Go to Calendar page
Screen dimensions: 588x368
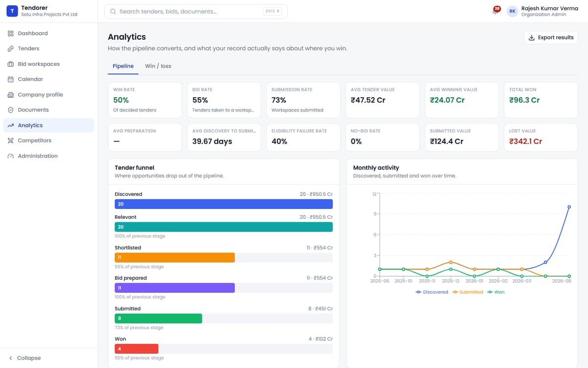click(x=49, y=79)
